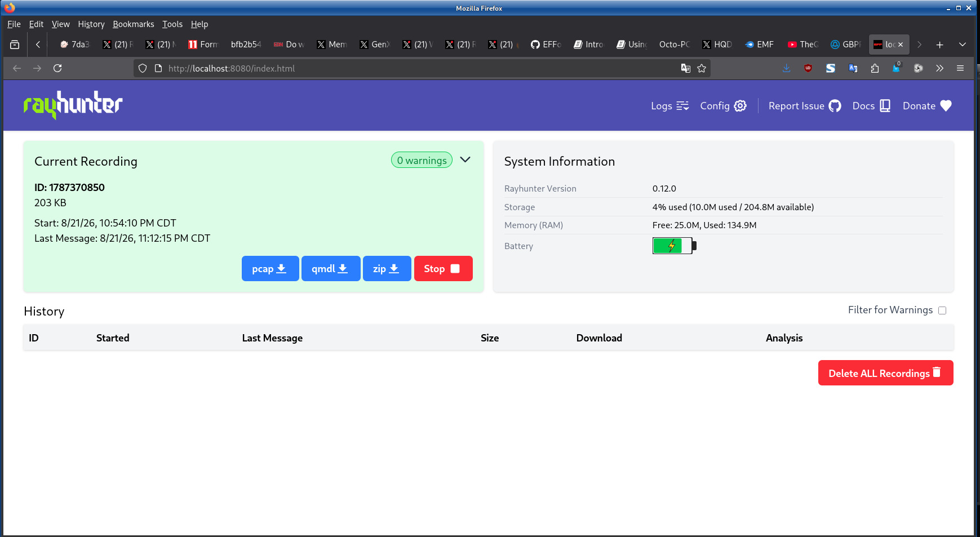This screenshot has height=537, width=980.
Task: Open the Bookmarks menu
Action: tap(134, 24)
